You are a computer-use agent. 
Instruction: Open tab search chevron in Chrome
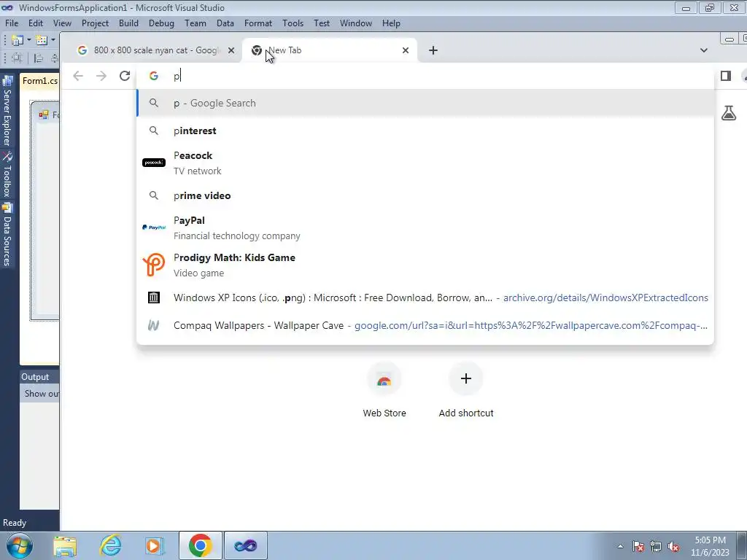pos(704,50)
